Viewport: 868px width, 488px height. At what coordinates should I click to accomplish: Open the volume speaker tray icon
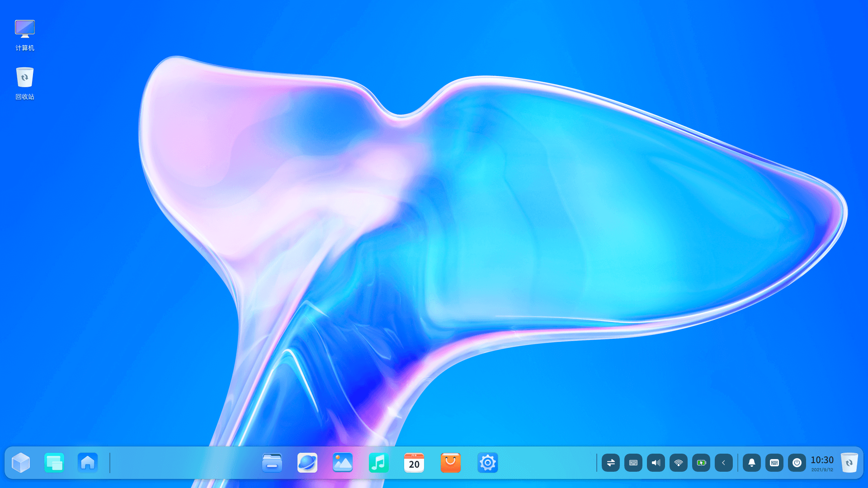pos(656,463)
